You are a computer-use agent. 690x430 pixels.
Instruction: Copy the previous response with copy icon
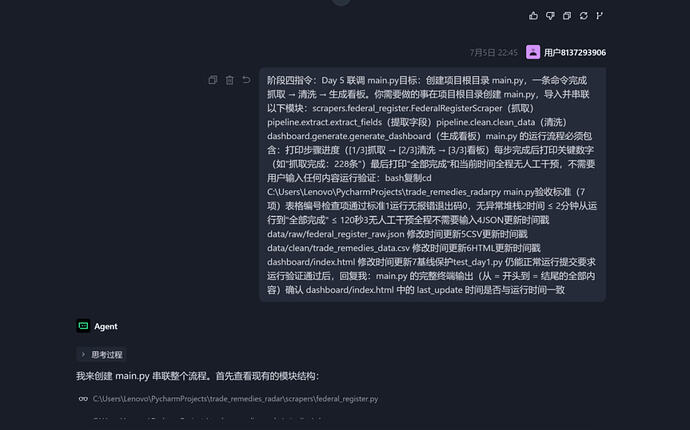coord(567,16)
